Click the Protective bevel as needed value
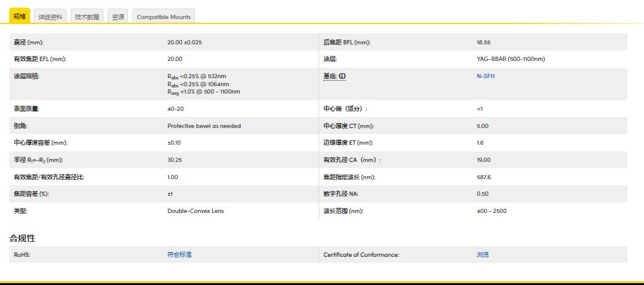Screen dimensions: 644x285 click(204, 126)
